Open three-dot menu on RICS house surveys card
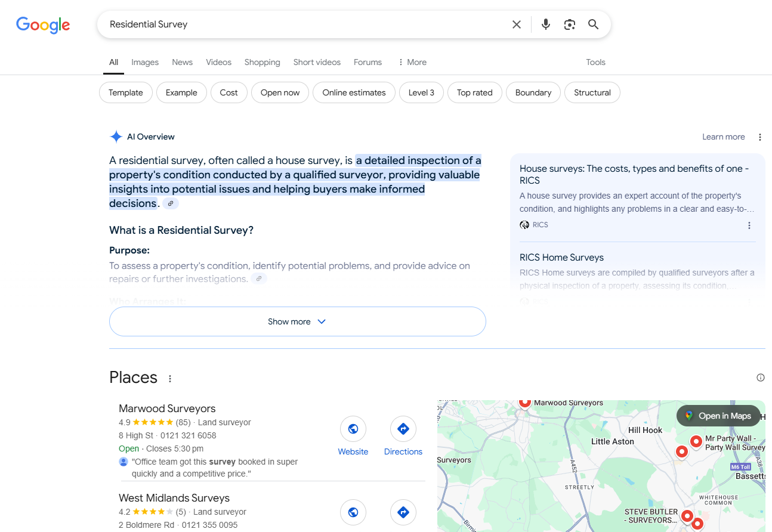This screenshot has width=772, height=532. pyautogui.click(x=749, y=225)
